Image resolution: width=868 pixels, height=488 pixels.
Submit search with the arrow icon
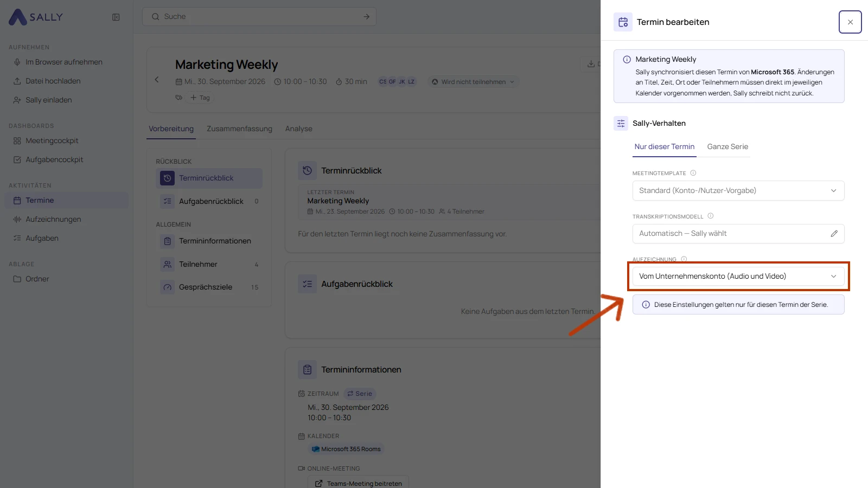(x=366, y=17)
